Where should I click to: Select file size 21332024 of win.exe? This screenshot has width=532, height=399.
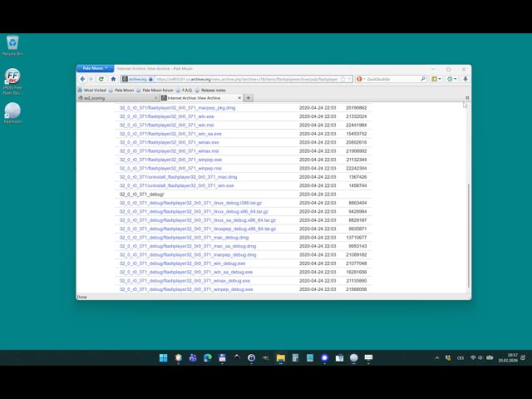[357, 116]
